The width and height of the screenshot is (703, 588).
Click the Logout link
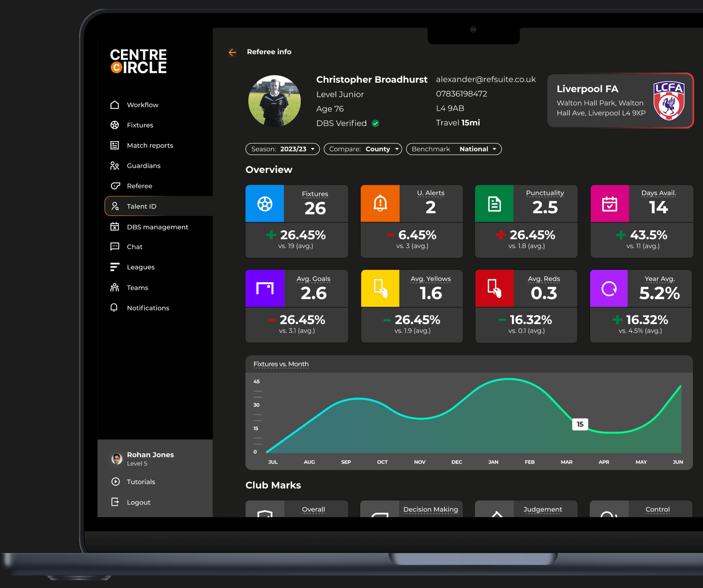point(138,502)
